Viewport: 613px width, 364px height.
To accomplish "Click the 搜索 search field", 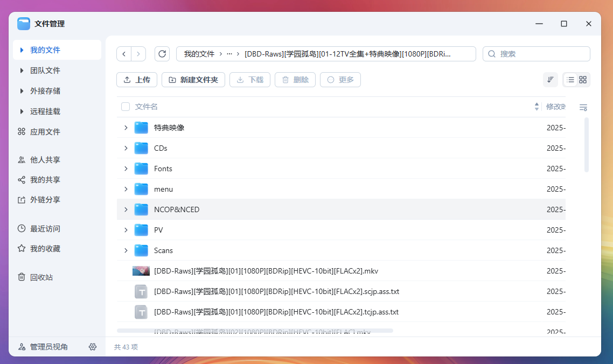I will click(x=541, y=54).
